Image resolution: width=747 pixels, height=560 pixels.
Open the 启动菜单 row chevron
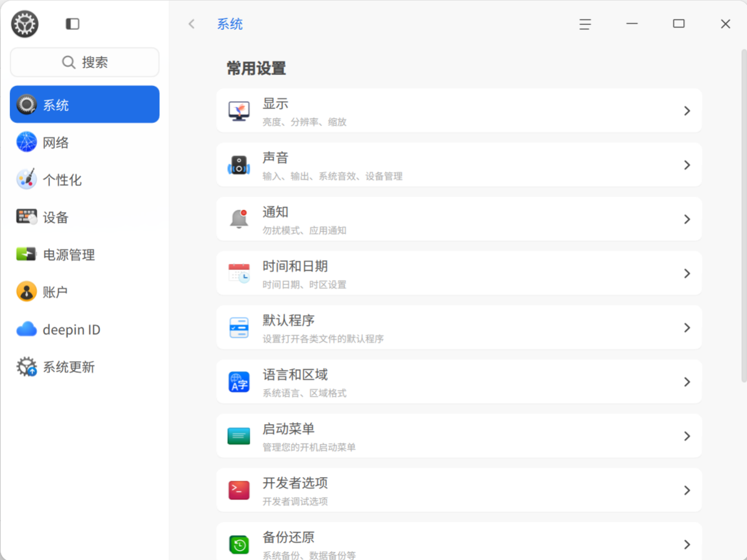click(687, 436)
